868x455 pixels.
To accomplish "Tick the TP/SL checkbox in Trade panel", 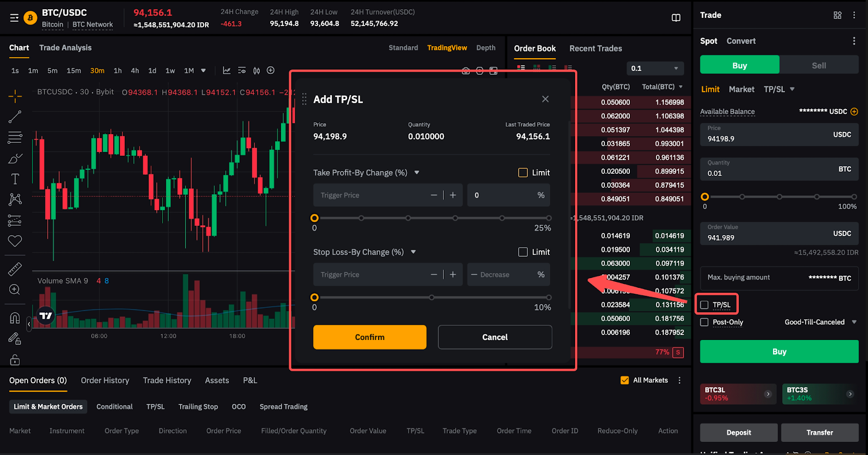I will (x=704, y=305).
